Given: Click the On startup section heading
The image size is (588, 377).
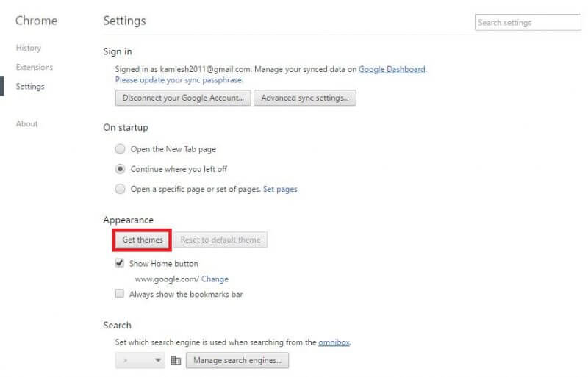Looking at the screenshot, I should coord(126,128).
